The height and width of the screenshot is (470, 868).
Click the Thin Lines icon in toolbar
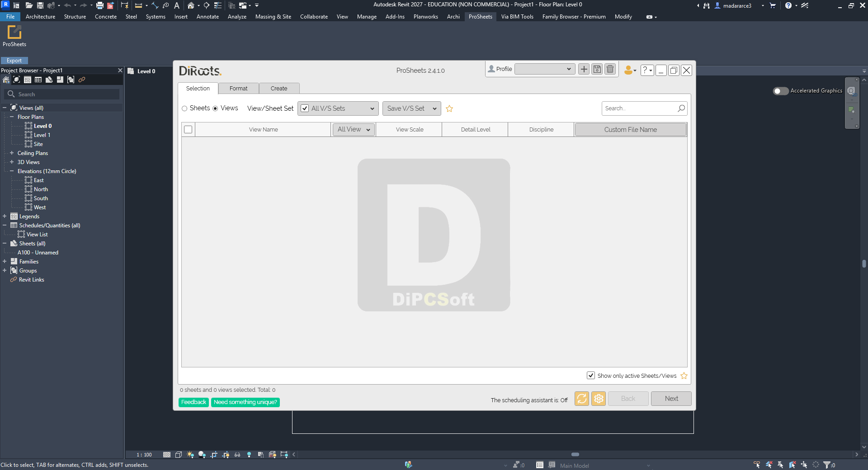(x=217, y=5)
